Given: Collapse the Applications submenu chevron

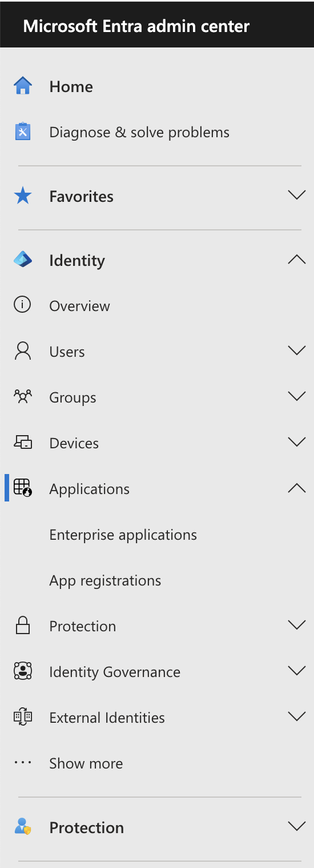Looking at the screenshot, I should click(297, 488).
